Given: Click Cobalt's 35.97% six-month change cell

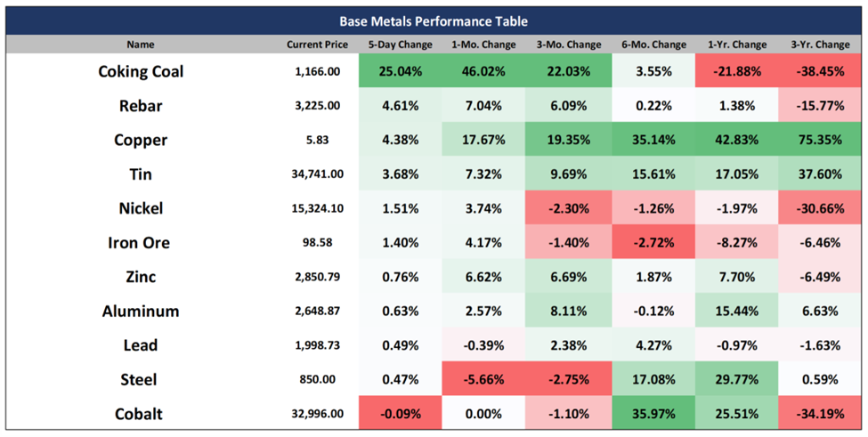Looking at the screenshot, I should click(653, 414).
